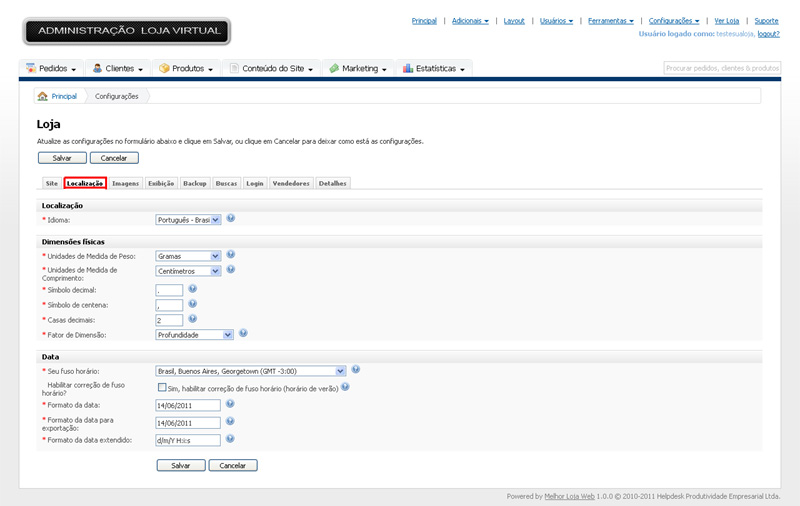Open the Idioma dropdown
The width and height of the screenshot is (800, 506).
(188, 220)
